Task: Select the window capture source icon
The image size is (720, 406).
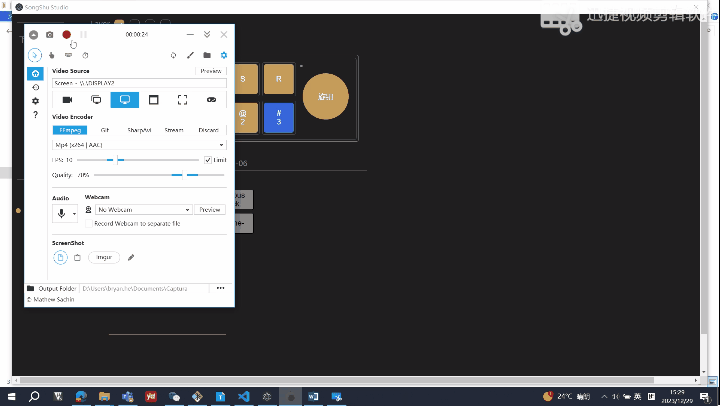Action: click(x=153, y=100)
